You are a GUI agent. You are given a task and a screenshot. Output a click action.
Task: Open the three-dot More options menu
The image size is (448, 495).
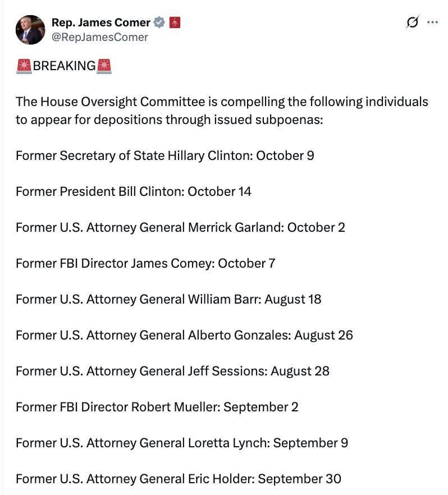[x=432, y=23]
